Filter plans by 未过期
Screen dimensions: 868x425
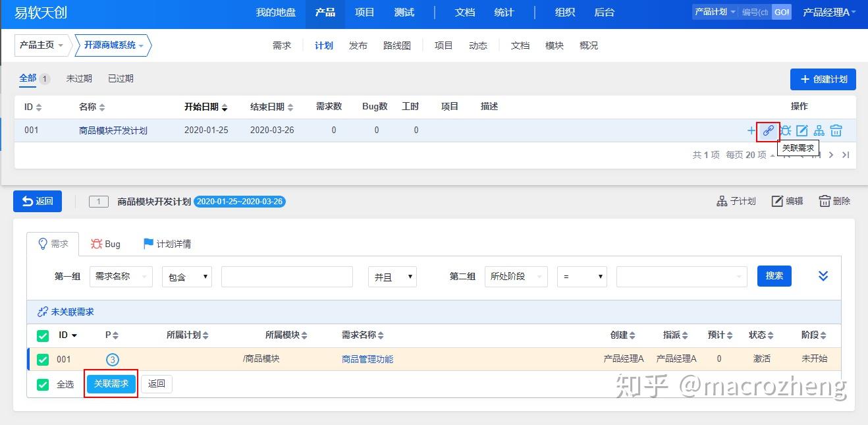point(79,78)
